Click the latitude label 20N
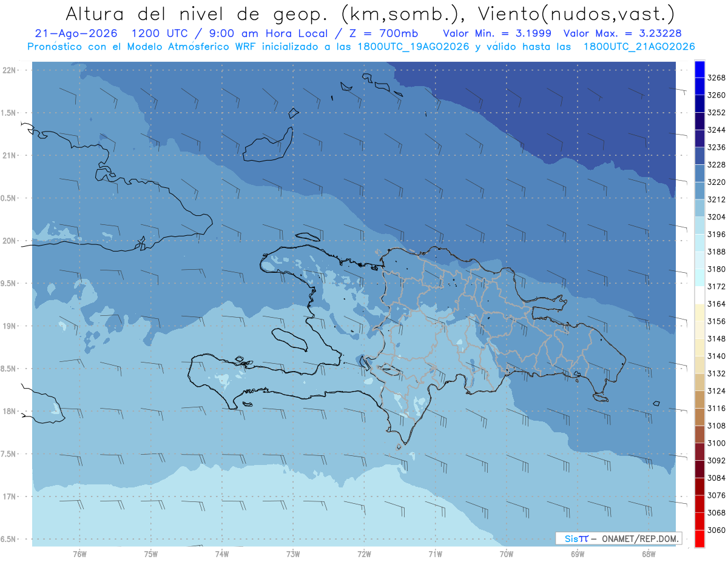This screenshot has width=728, height=562. (x=10, y=241)
